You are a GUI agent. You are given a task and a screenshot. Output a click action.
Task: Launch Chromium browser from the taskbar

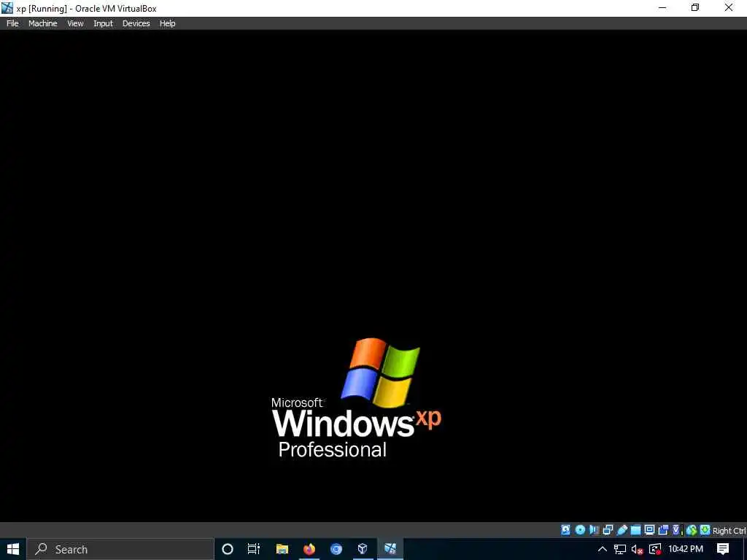tap(336, 549)
